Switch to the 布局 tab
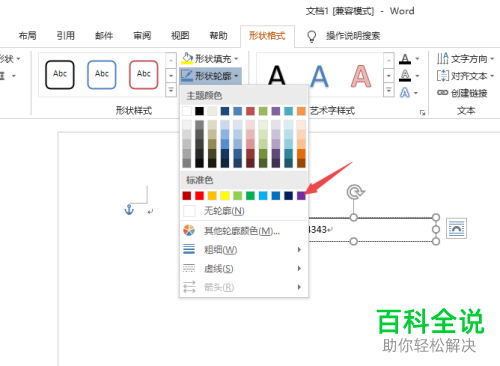Screen dimensions: 500x366 coord(27,36)
